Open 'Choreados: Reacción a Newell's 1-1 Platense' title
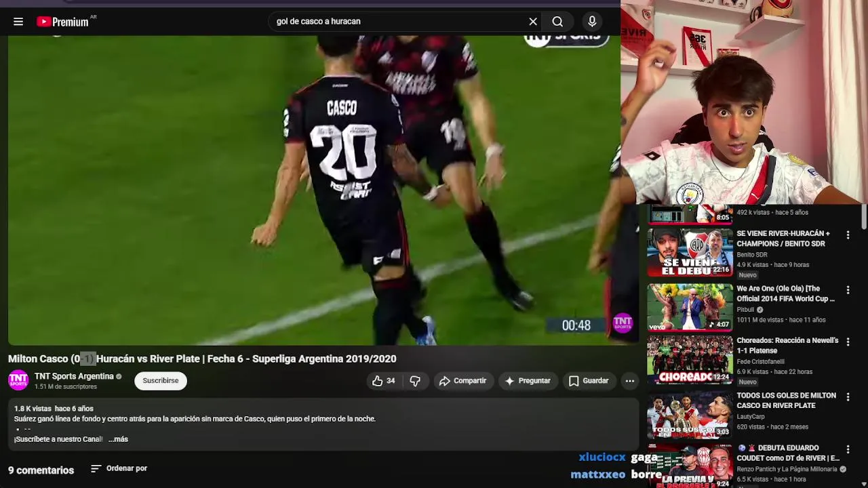Screen dimensions: 868x488 pos(787,346)
